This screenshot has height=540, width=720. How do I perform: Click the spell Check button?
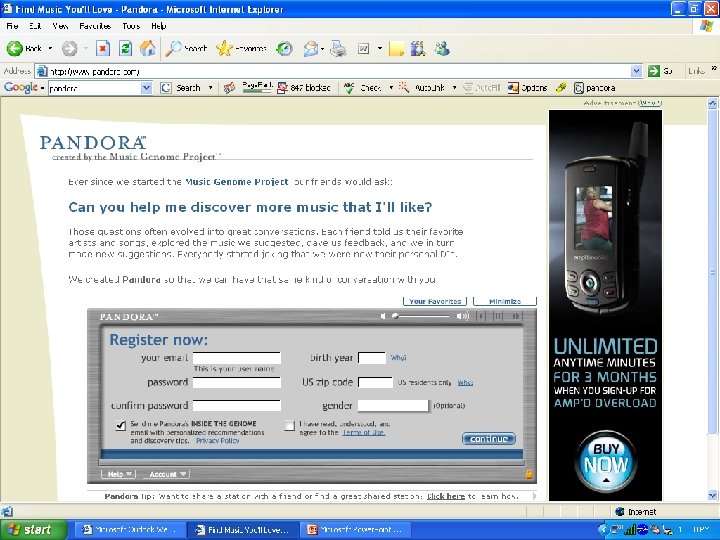tap(364, 88)
